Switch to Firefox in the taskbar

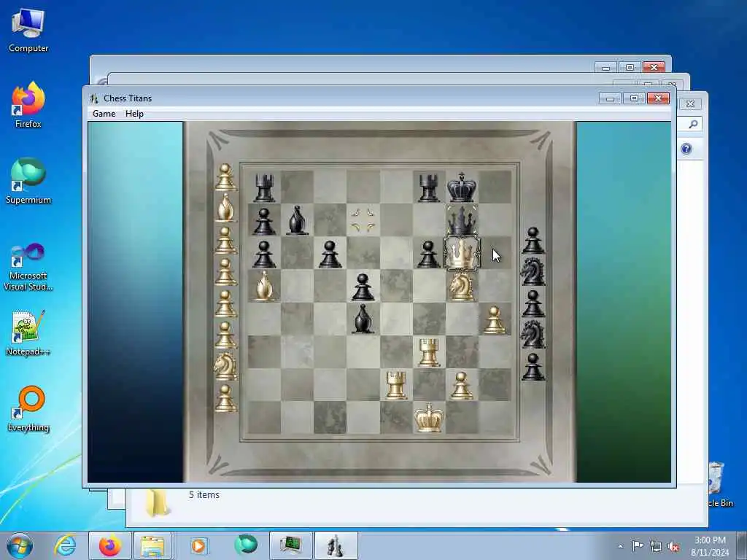(x=110, y=545)
